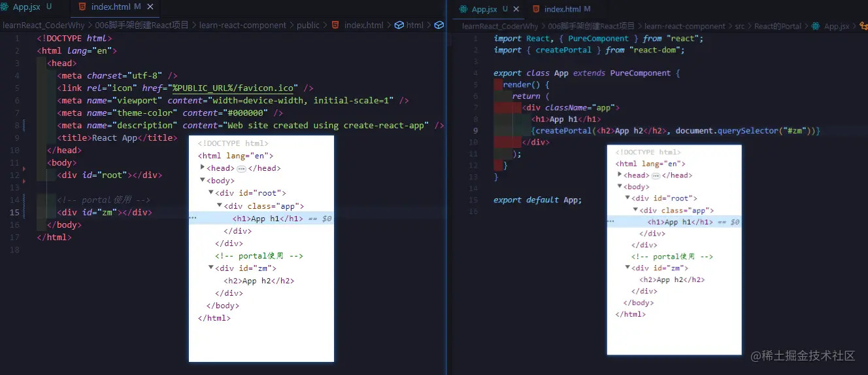
Task: Click html lang="en" row in left DOM tree
Action: click(235, 156)
